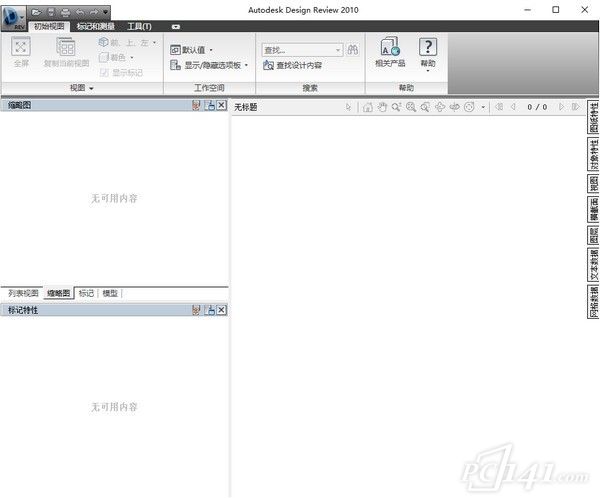The height and width of the screenshot is (498, 600).
Task: Choose the Zoom tool in canvas toolbar
Action: point(396,107)
